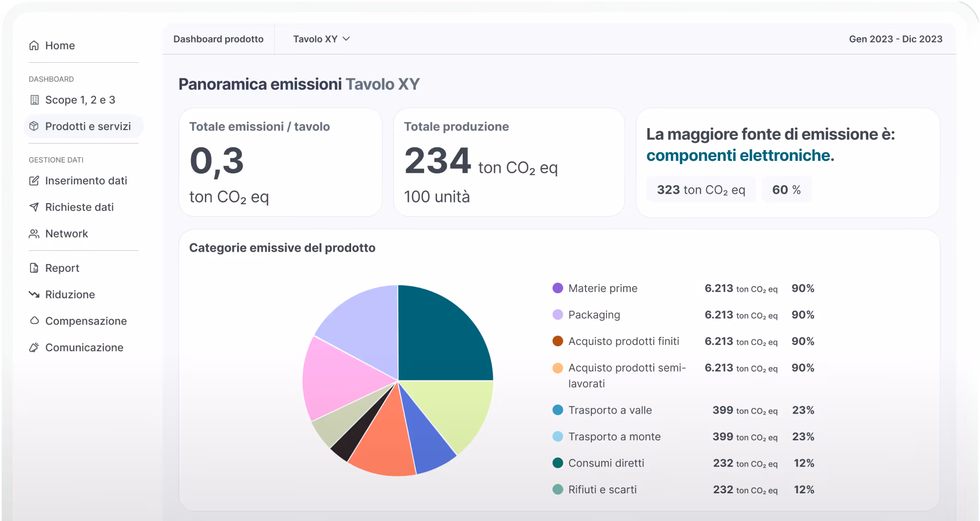
Task: Click the Riduzione downward trend icon
Action: click(x=34, y=294)
